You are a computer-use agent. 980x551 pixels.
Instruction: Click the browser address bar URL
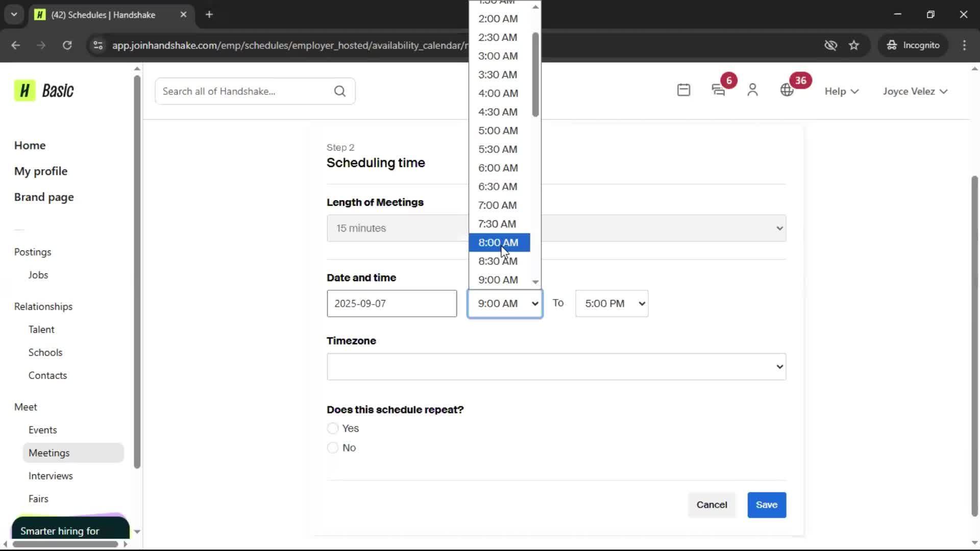290,45
